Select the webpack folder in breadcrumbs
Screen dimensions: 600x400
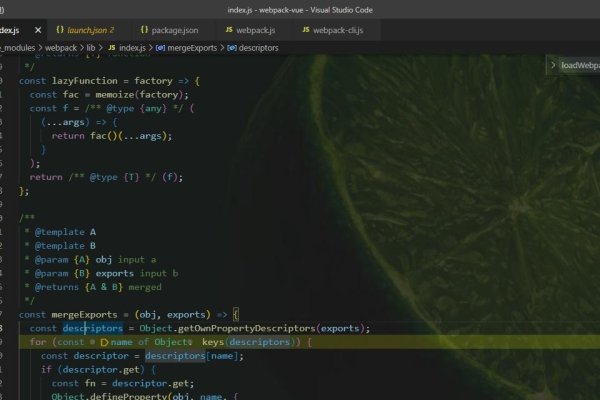pos(61,48)
